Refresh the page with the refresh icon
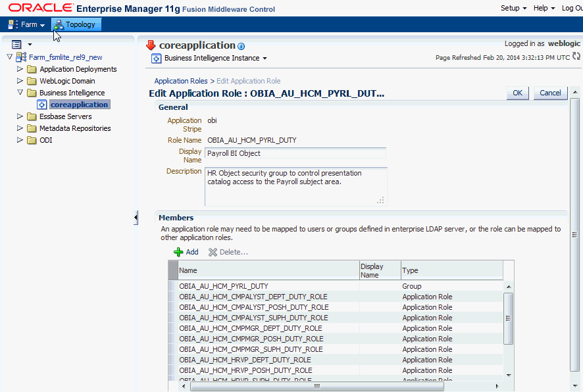 pos(576,56)
